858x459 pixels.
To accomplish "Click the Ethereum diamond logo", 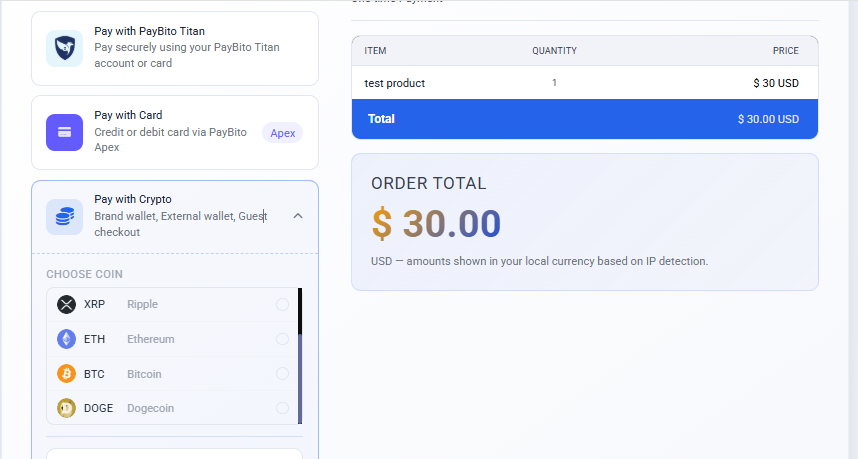I will 67,339.
